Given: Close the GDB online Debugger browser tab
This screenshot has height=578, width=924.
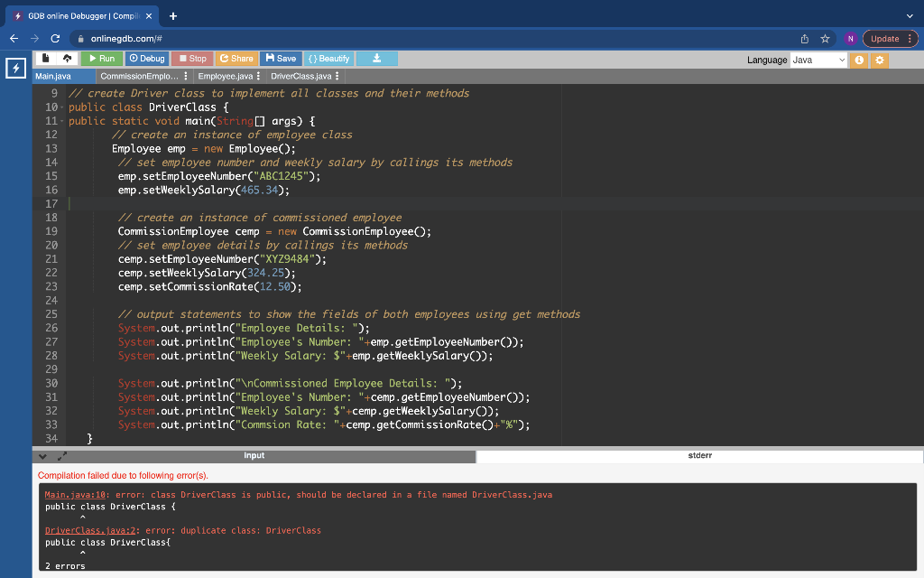Looking at the screenshot, I should pyautogui.click(x=149, y=16).
